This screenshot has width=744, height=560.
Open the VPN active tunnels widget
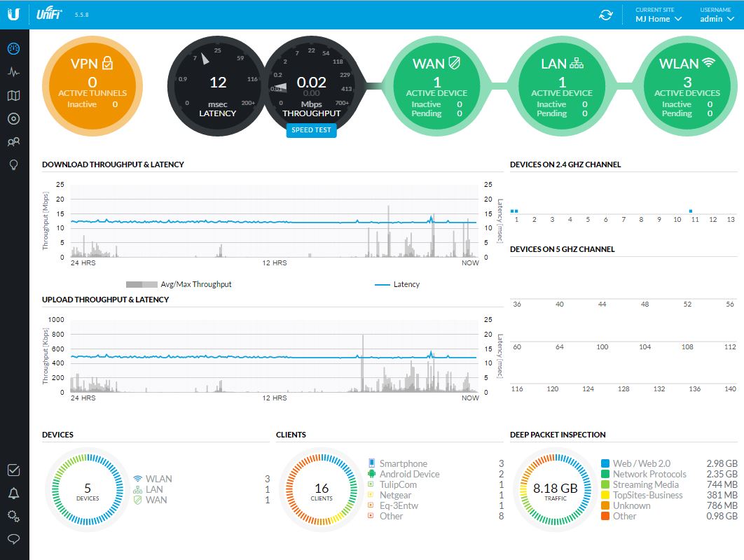click(x=92, y=86)
